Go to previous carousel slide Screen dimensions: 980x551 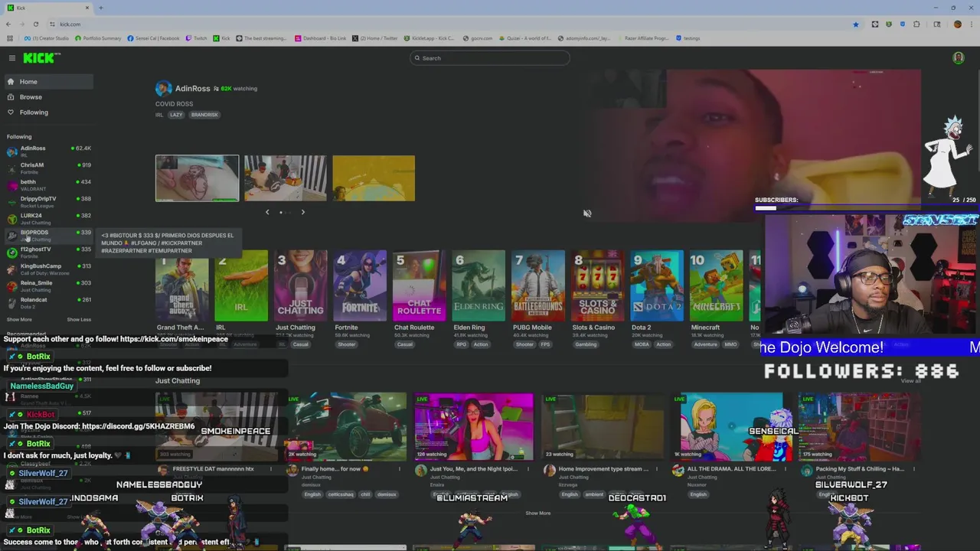pyautogui.click(x=267, y=212)
